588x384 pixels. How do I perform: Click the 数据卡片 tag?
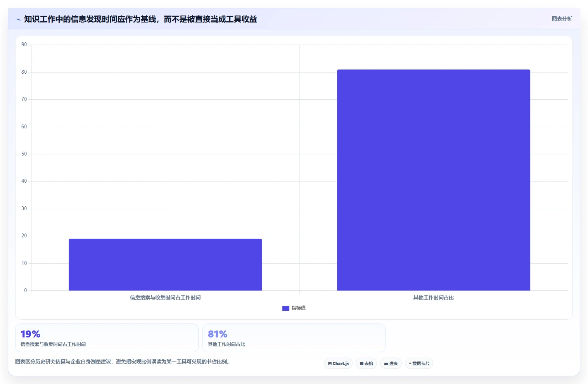(x=419, y=363)
